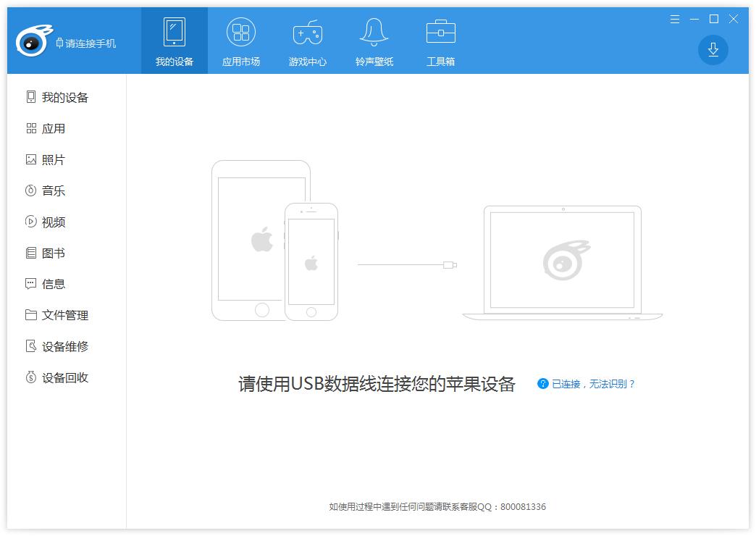Switch to the 铃声壁纸 tab label
756x536 pixels.
coord(374,62)
